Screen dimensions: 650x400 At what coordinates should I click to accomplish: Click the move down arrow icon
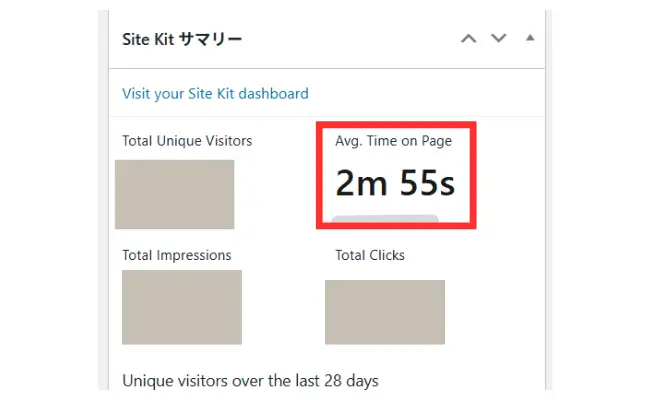coord(499,39)
